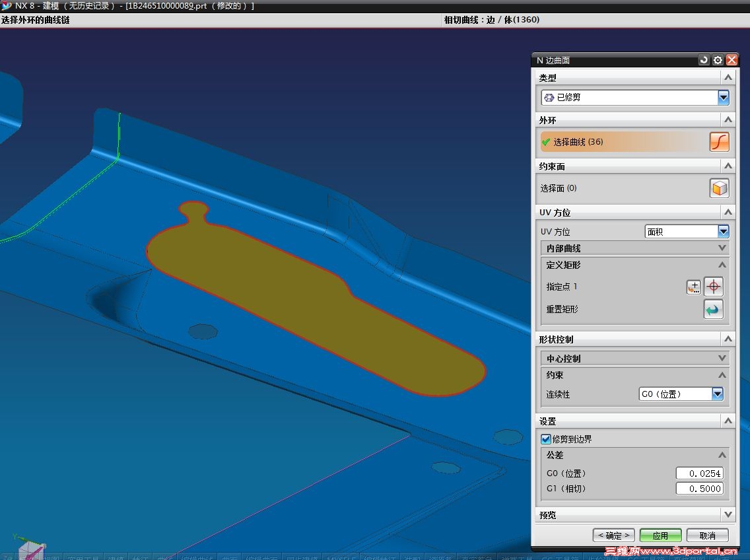
Task: Click the reset dialog icon in title bar
Action: tap(704, 60)
